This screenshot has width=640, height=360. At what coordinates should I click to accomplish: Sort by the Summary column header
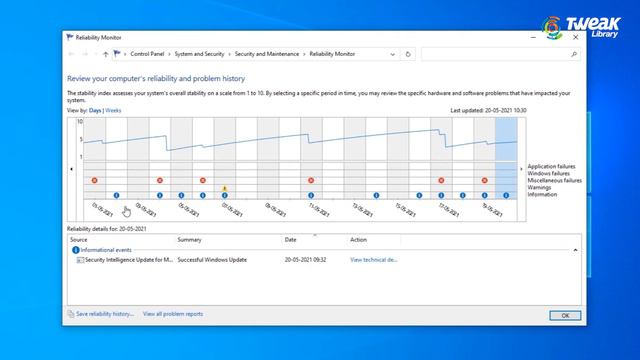(189, 240)
